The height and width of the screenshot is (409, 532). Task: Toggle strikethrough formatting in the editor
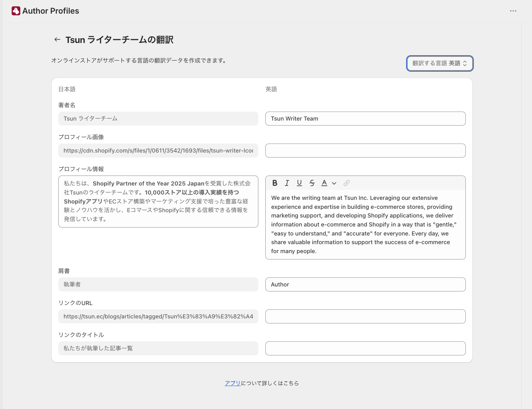[312, 183]
